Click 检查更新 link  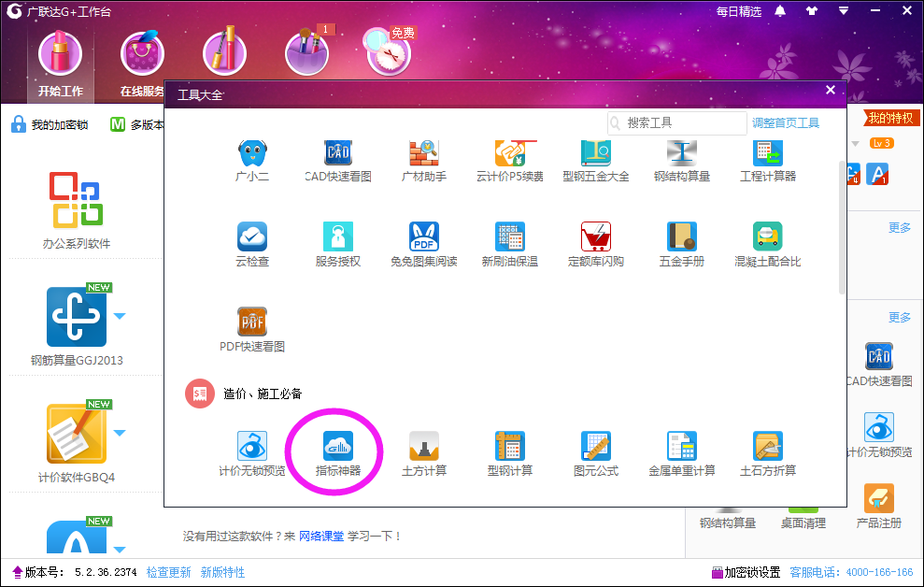coord(168,572)
